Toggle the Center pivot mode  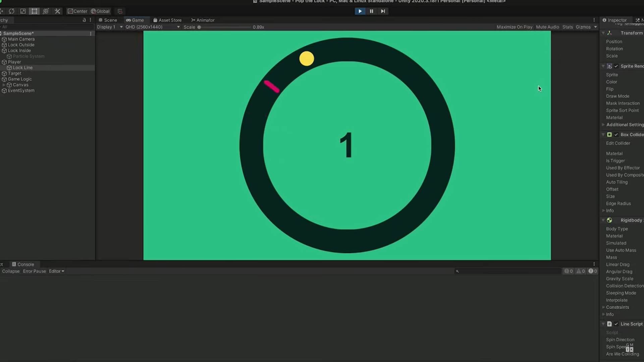click(x=77, y=11)
